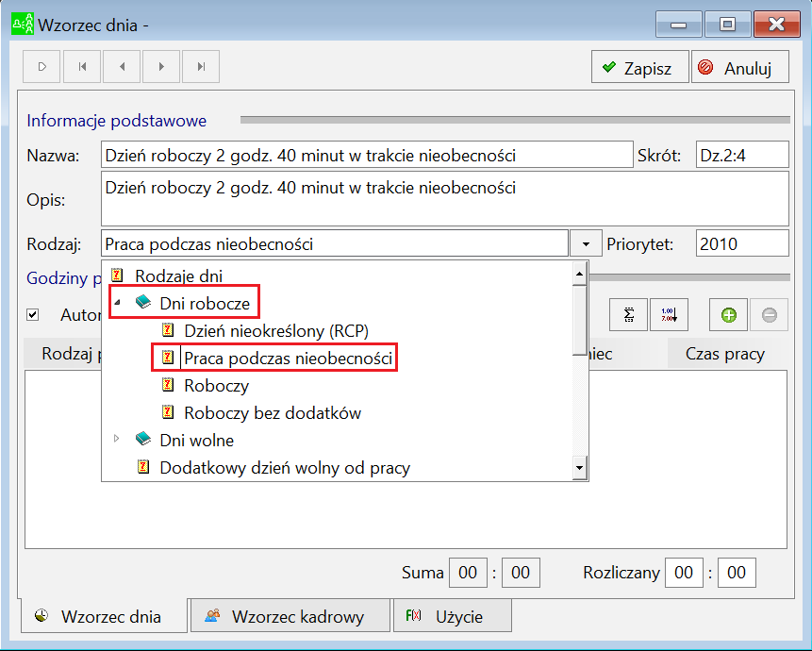812x651 pixels.
Task: Click the Nazwa input field
Action: click(x=367, y=155)
